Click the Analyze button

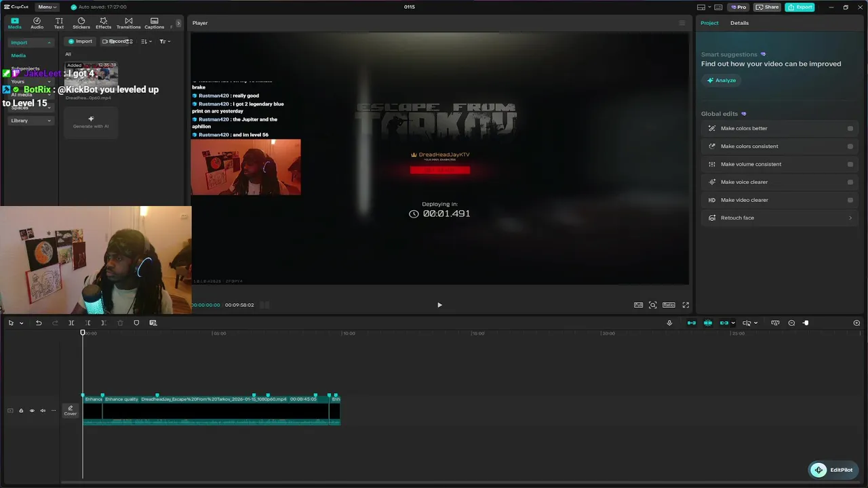point(722,80)
